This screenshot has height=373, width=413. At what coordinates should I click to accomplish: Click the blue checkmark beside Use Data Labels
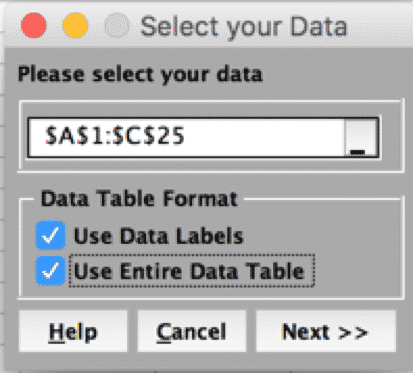click(x=50, y=235)
